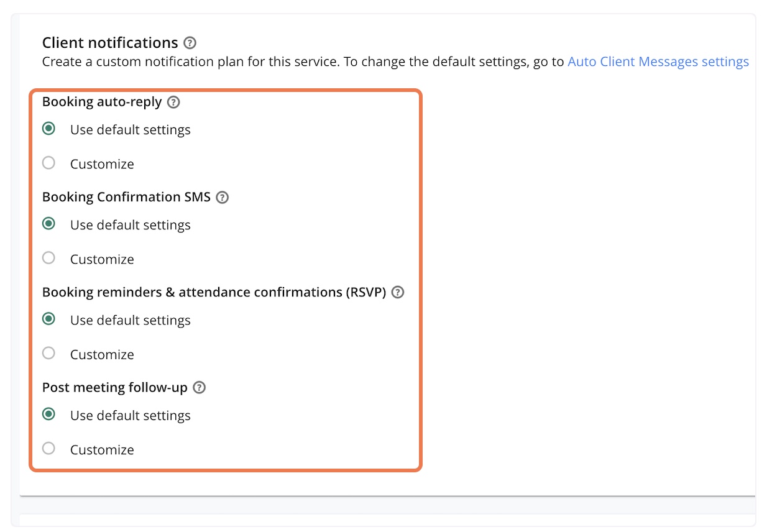Choose Customize under Post meeting follow-up
The image size is (767, 532).
(48, 449)
